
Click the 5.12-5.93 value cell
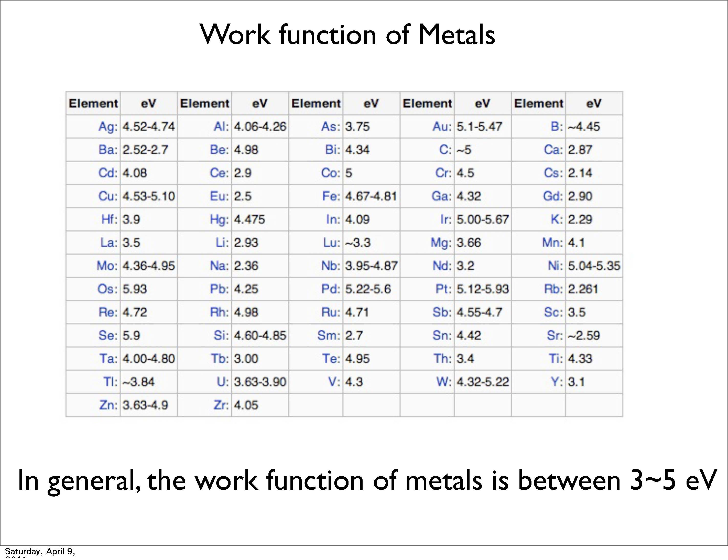[482, 289]
